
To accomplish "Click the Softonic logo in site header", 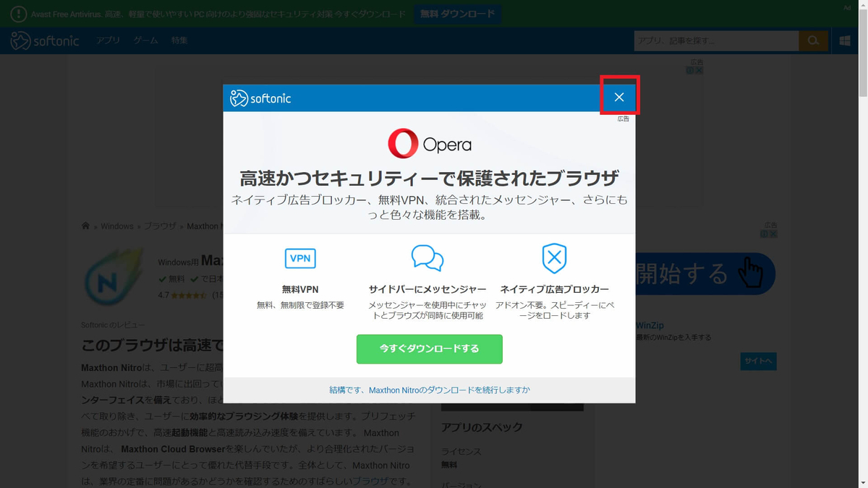I will tap(45, 40).
